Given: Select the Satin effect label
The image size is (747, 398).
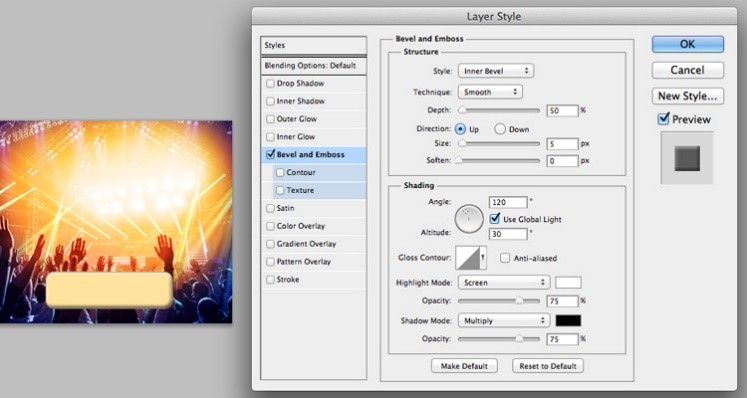Looking at the screenshot, I should click(x=285, y=208).
